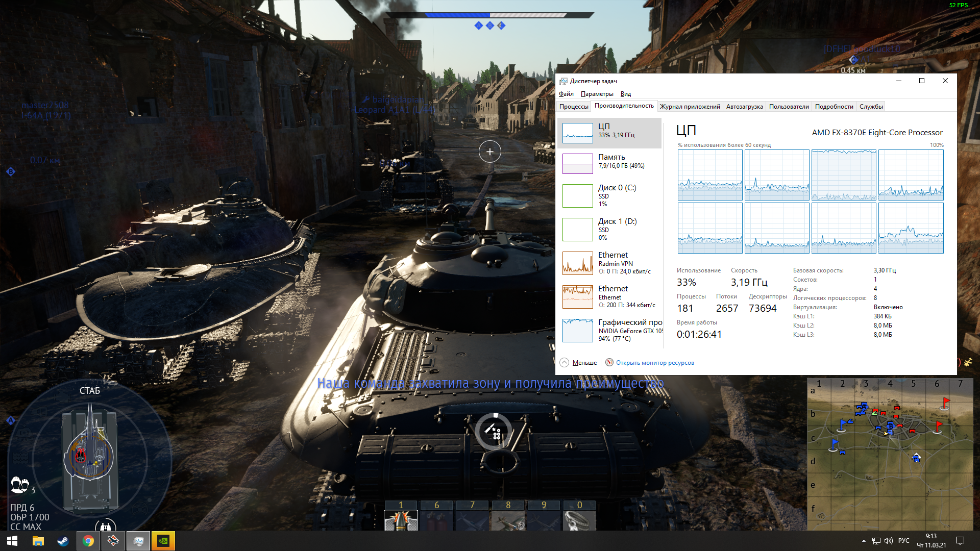The height and width of the screenshot is (551, 980).
Task: Open the Автозагрузка tab
Action: click(x=744, y=107)
